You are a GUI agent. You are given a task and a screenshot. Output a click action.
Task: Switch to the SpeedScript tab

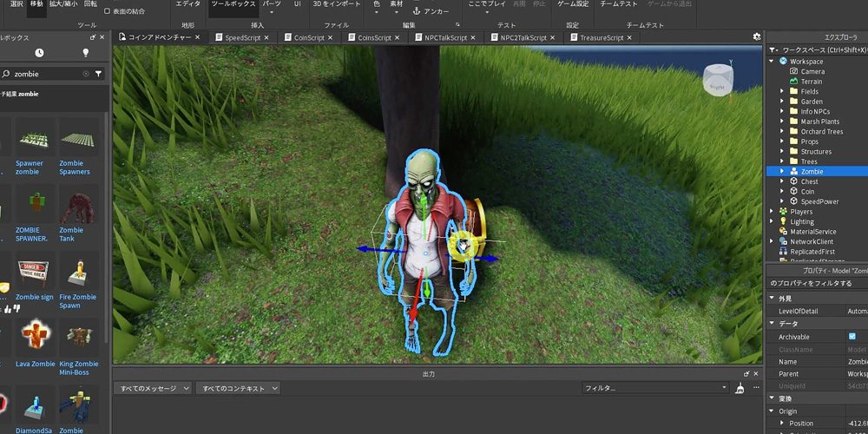point(242,37)
